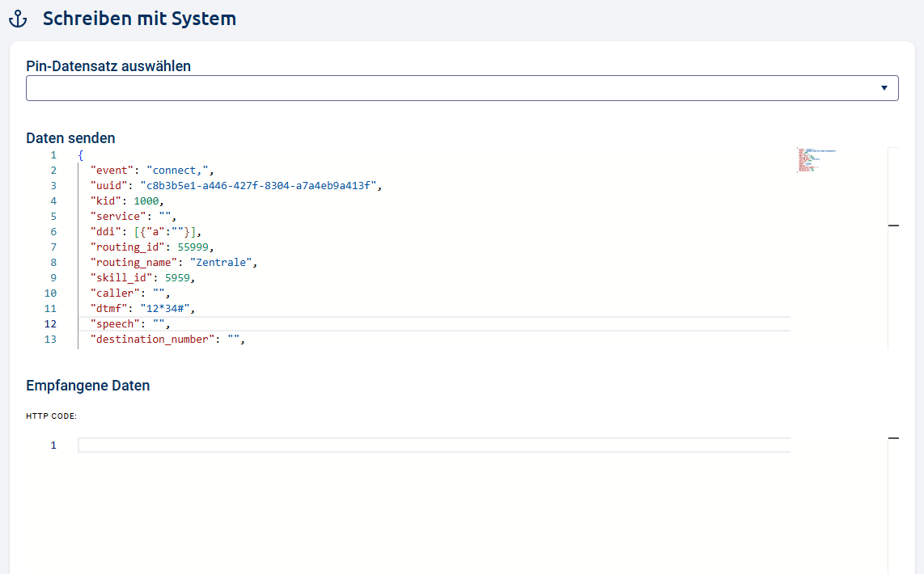Click the scrollbar marker beside the receive editor
The width and height of the screenshot is (924, 574).
(893, 438)
